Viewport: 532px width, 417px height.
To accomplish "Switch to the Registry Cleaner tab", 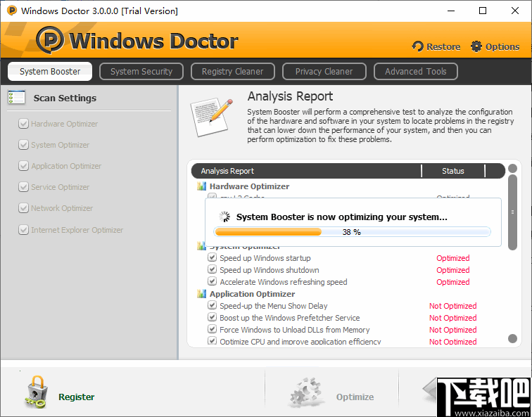I will 232,71.
